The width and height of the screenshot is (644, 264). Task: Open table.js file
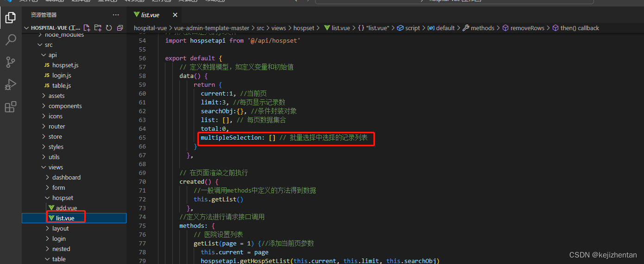(62, 86)
